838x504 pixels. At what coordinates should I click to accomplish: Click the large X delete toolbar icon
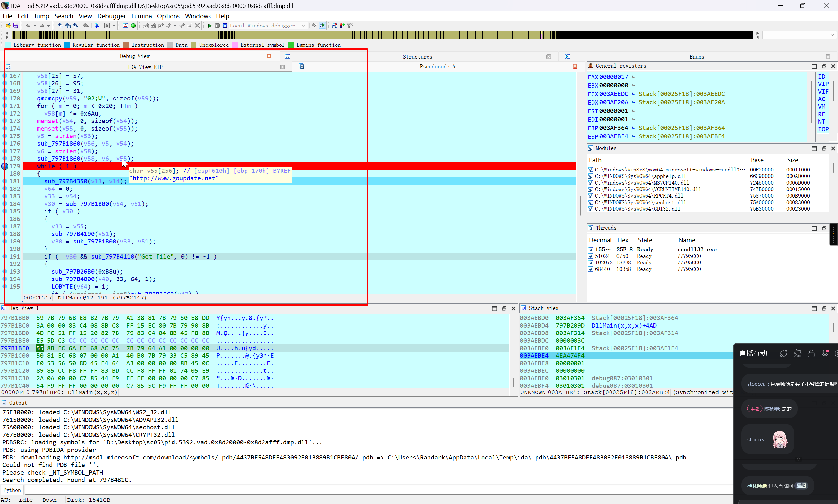click(197, 26)
